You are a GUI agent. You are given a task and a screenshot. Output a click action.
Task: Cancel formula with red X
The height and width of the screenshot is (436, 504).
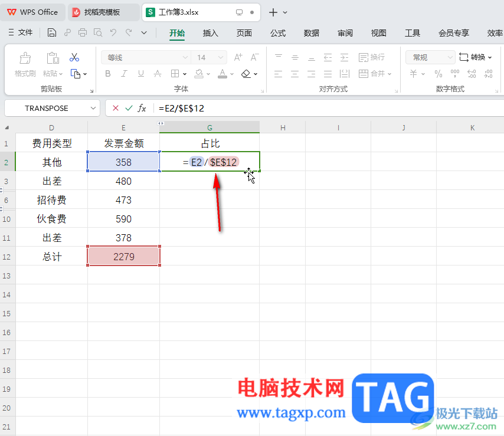116,108
